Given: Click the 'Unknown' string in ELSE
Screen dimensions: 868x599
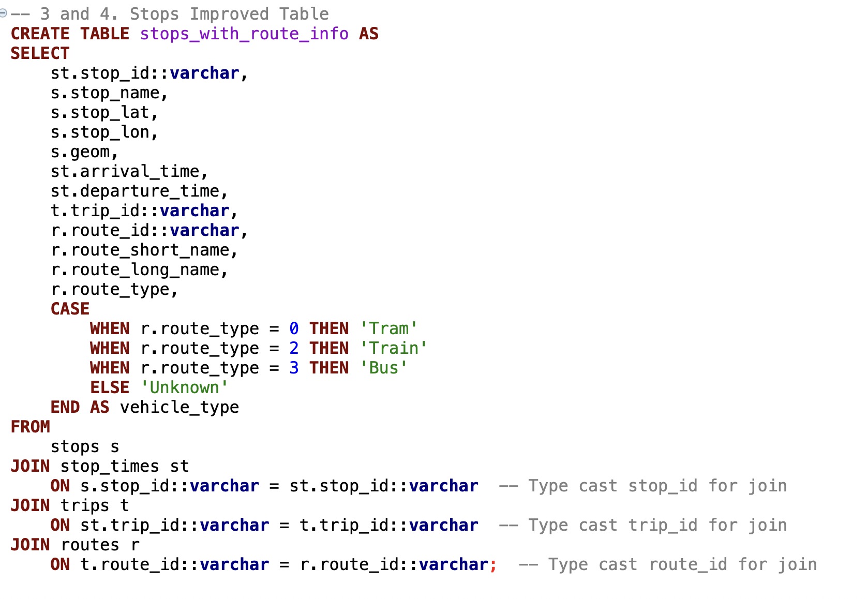Looking at the screenshot, I should pos(185,387).
